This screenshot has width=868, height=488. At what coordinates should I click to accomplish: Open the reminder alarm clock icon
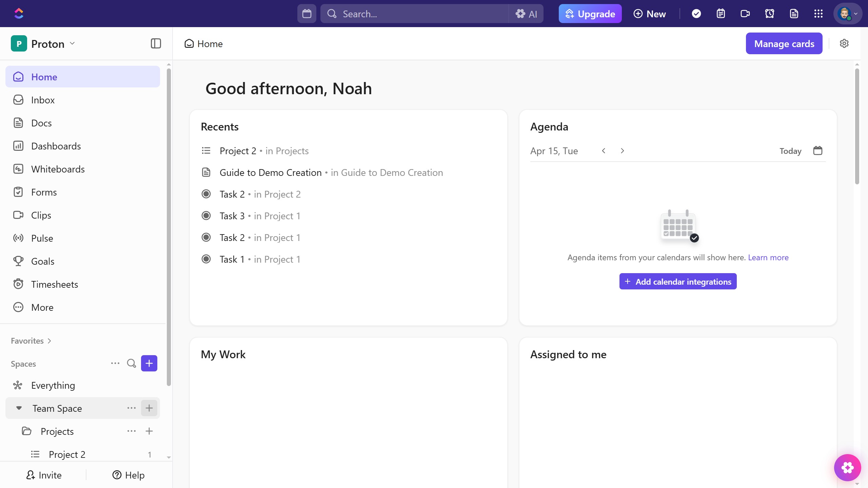click(769, 14)
